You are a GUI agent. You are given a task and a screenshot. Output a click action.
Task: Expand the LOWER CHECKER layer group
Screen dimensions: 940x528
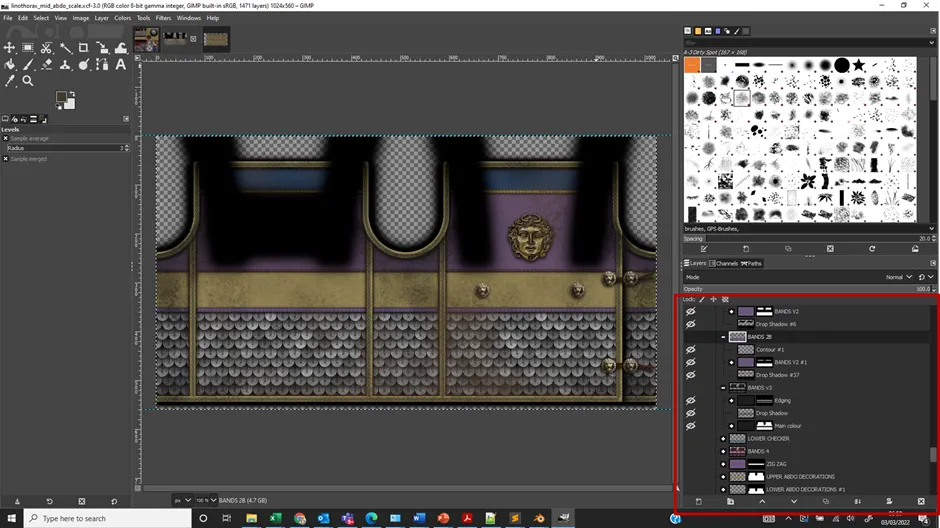tap(723, 439)
